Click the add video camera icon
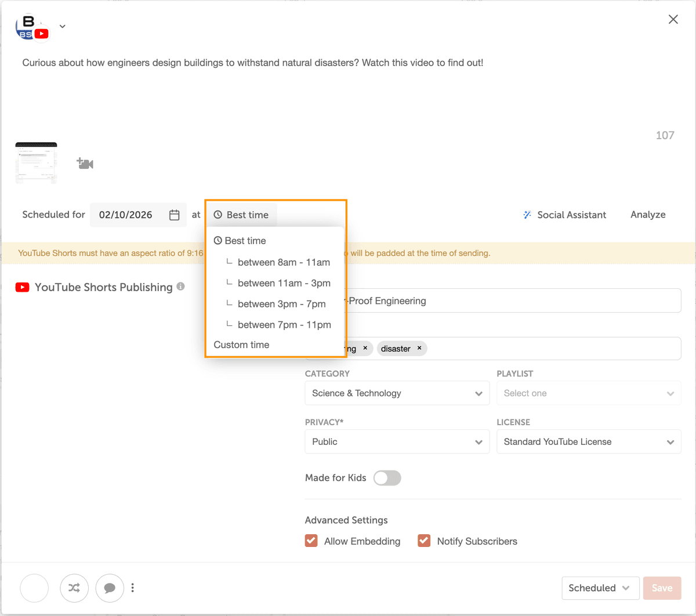696x616 pixels. pyautogui.click(x=85, y=163)
